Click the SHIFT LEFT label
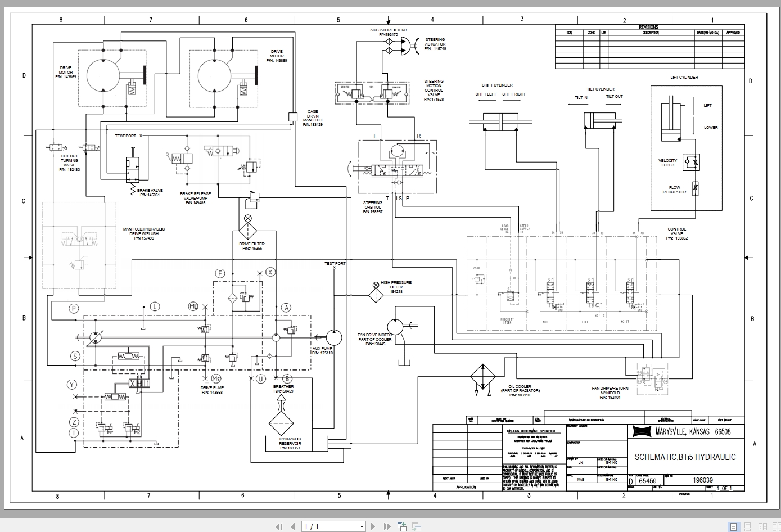 point(486,94)
